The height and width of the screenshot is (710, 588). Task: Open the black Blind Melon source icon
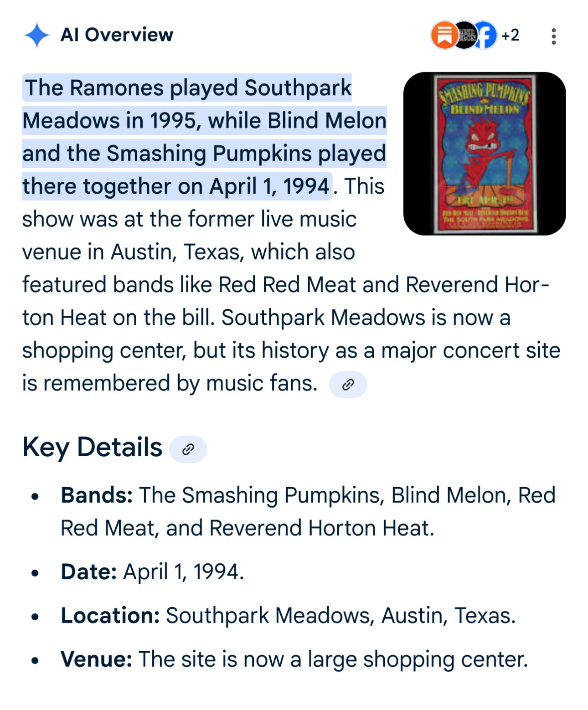465,35
